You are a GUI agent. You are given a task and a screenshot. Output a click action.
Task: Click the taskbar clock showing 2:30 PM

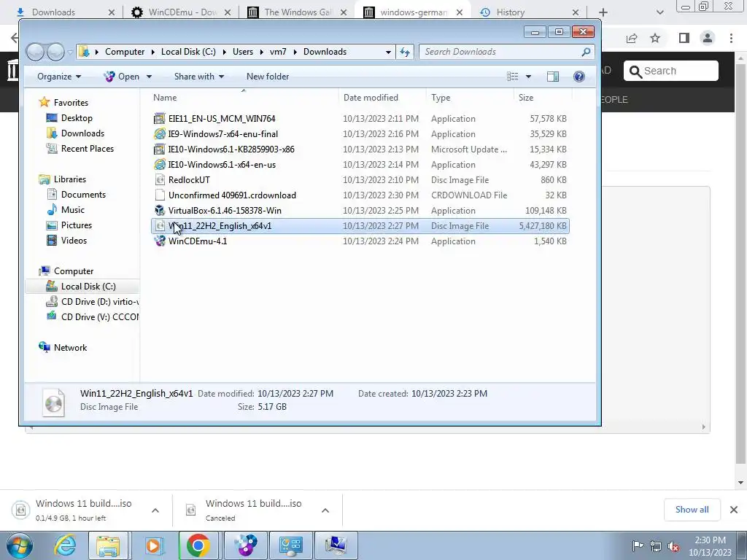point(710,546)
